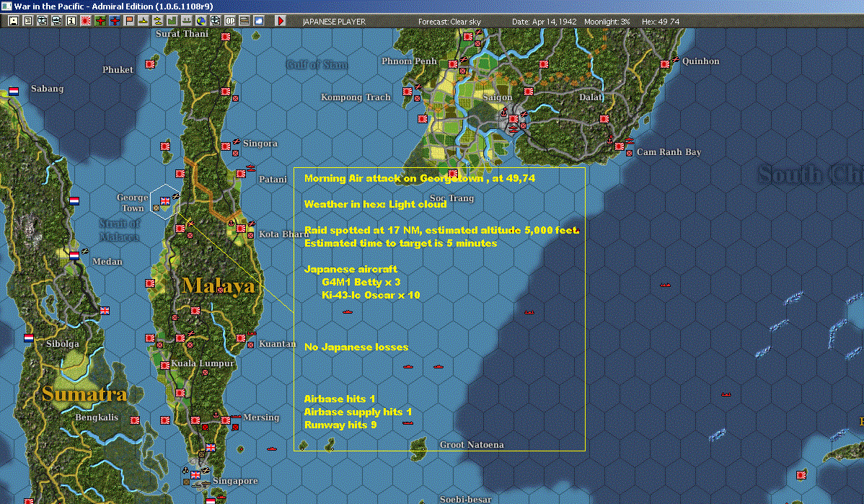Select the Japanese base flag at Phnom Penh
The height and width of the screenshot is (504, 864).
pos(452,64)
